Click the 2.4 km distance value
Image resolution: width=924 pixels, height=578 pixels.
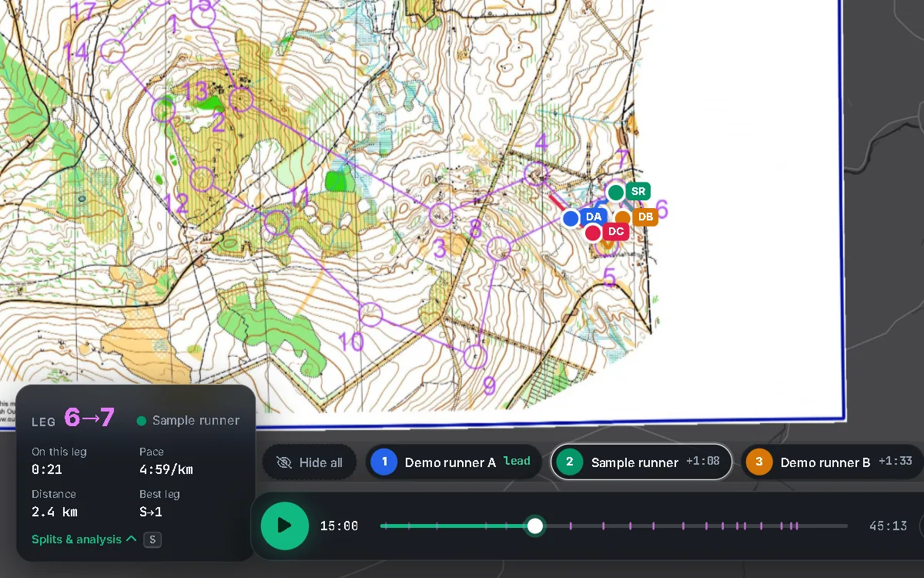tap(55, 512)
